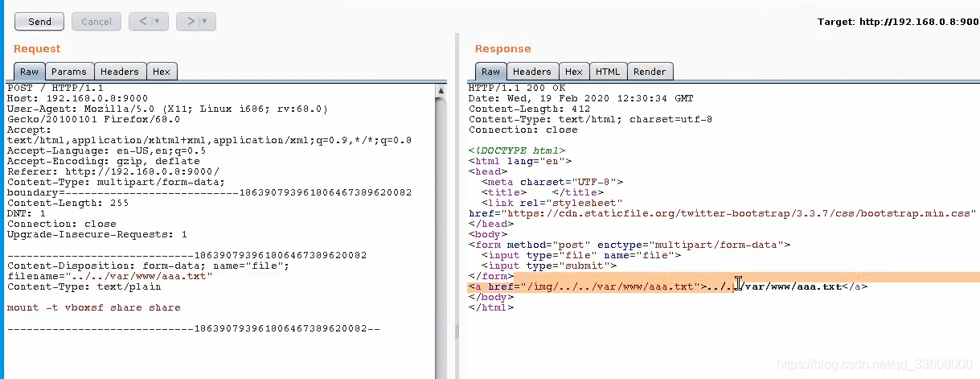The height and width of the screenshot is (379, 980).
Task: Click the bootstrap.min.css href line
Action: 721,213
